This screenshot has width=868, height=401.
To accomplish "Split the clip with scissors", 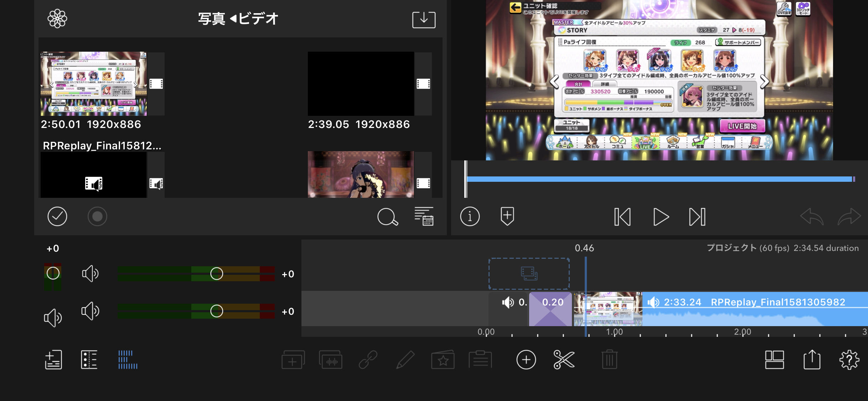I will [x=564, y=360].
